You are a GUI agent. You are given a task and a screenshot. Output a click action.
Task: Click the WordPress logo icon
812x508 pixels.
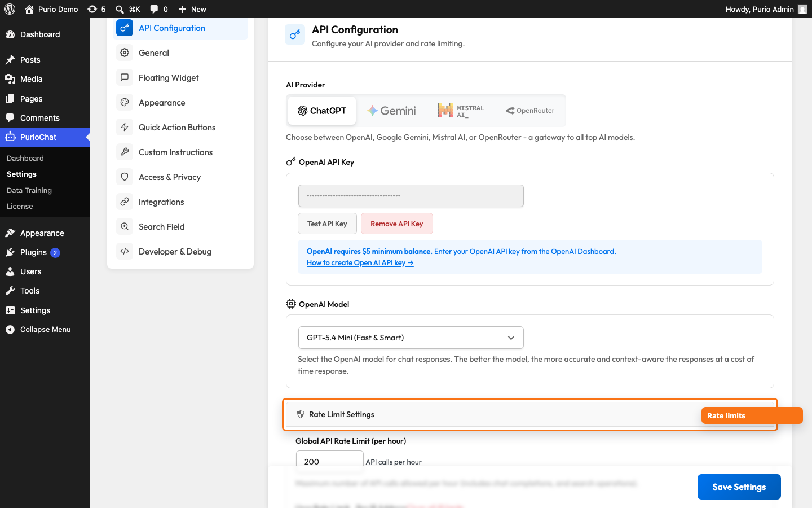10,9
